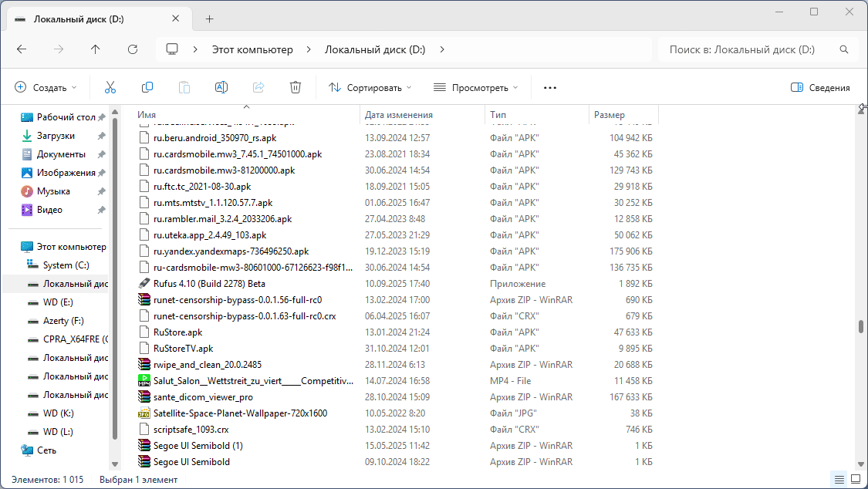Toggle the Сведения details pane

(x=820, y=87)
